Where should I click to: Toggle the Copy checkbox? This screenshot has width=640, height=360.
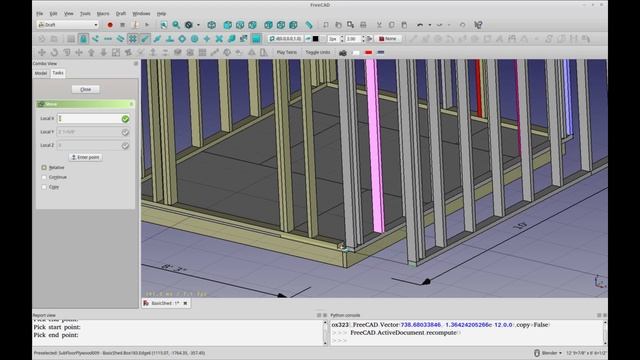coord(44,187)
